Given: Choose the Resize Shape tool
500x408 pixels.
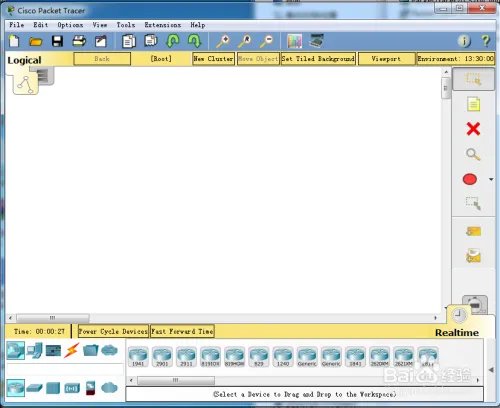Looking at the screenshot, I should (473, 203).
